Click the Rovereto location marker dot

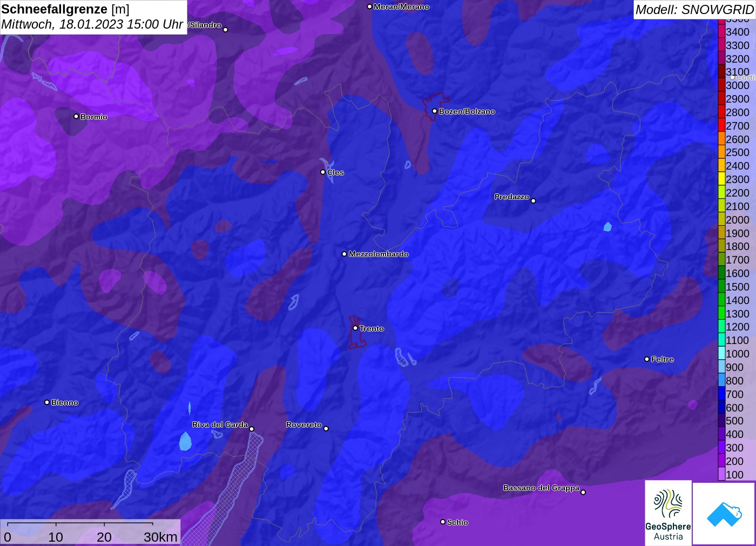326,428
